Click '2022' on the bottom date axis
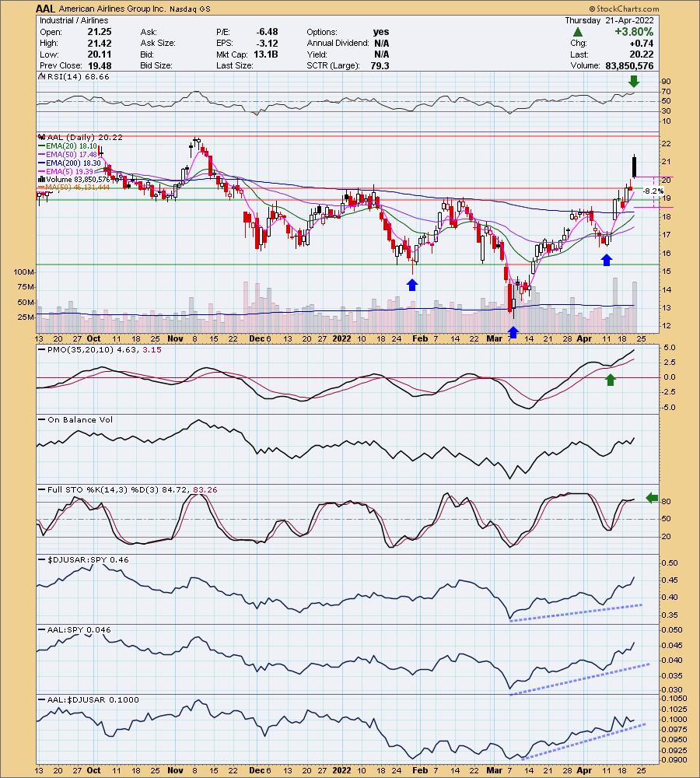 point(341,770)
